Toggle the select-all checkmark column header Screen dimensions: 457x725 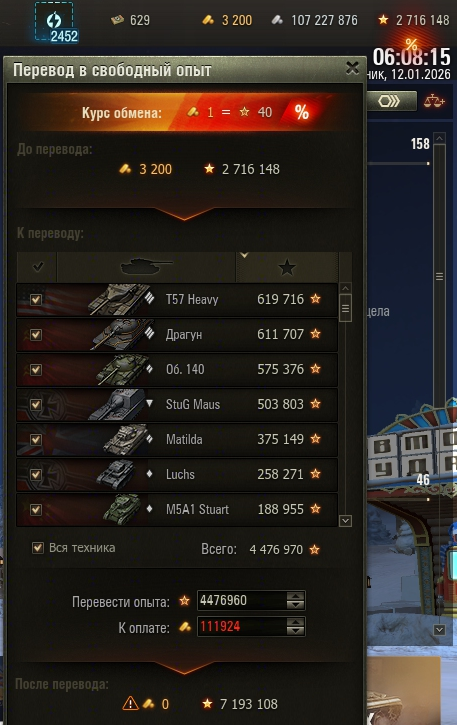point(37,267)
